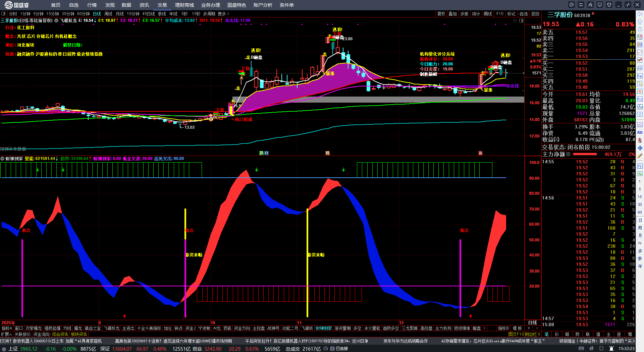The image size is (644, 352).
Task: Click the crosshair target icon in status bar
Action: pos(602,349)
